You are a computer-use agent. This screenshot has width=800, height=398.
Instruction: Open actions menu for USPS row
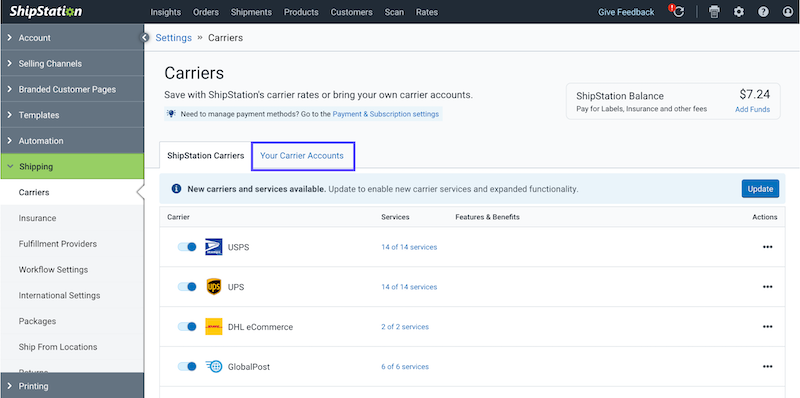(767, 247)
